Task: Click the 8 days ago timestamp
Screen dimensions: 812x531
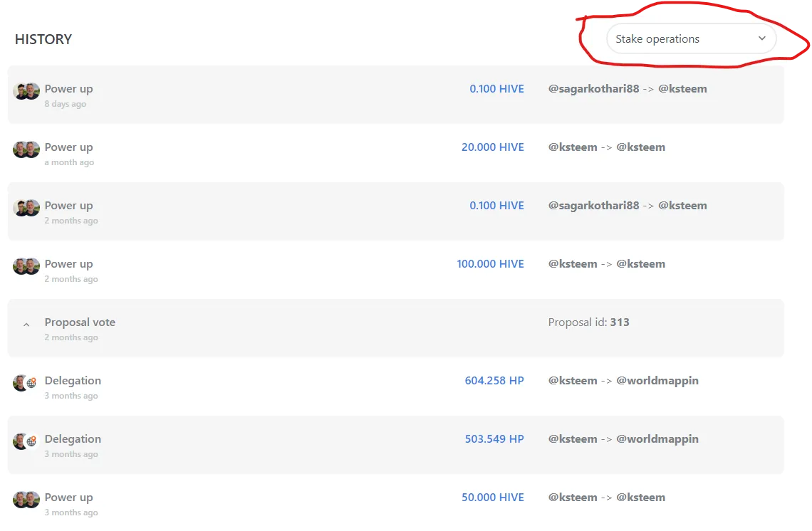Action: coord(66,104)
